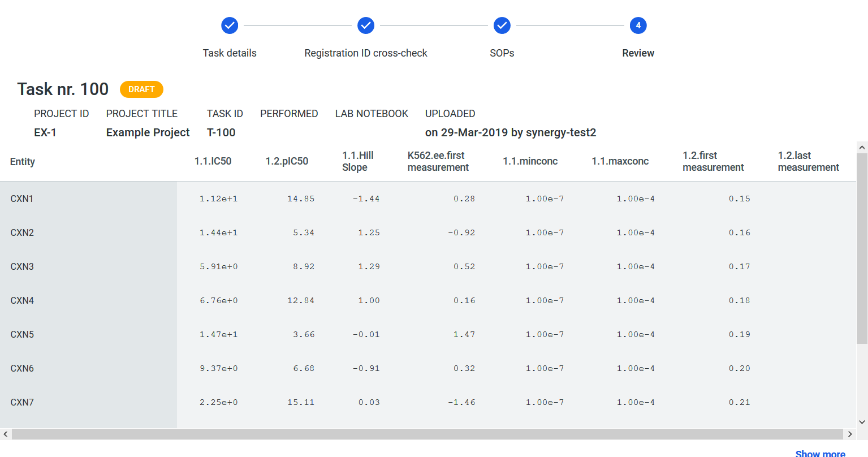Click the 1.2.first measurement column header
868x457 pixels.
click(x=713, y=161)
